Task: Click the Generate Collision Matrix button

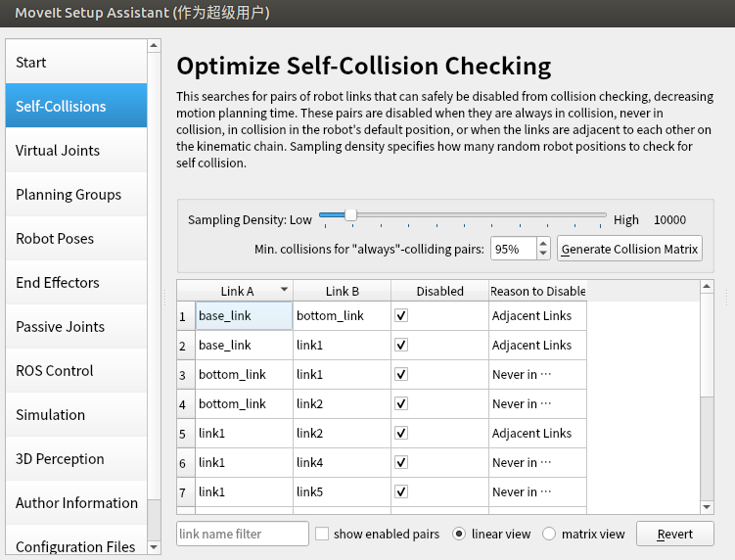Action: 629,249
